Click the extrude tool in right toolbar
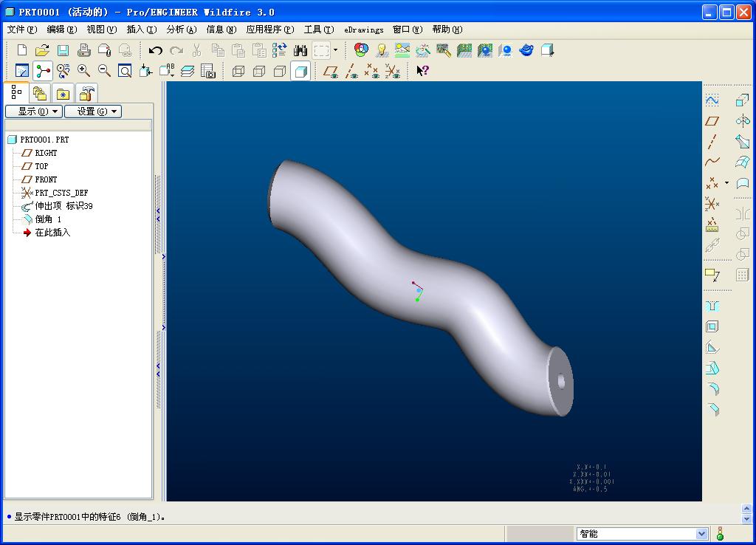The image size is (756, 545). point(743,100)
